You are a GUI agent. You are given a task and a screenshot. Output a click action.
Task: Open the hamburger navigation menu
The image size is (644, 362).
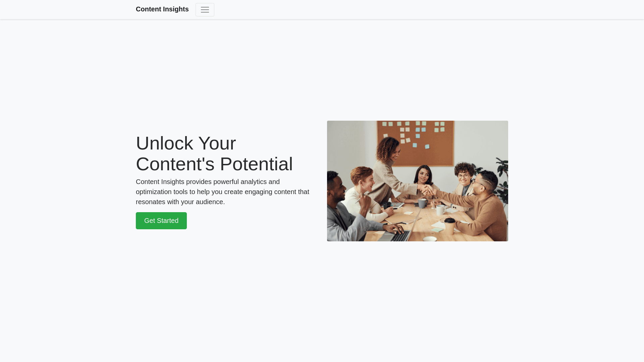coord(205,10)
